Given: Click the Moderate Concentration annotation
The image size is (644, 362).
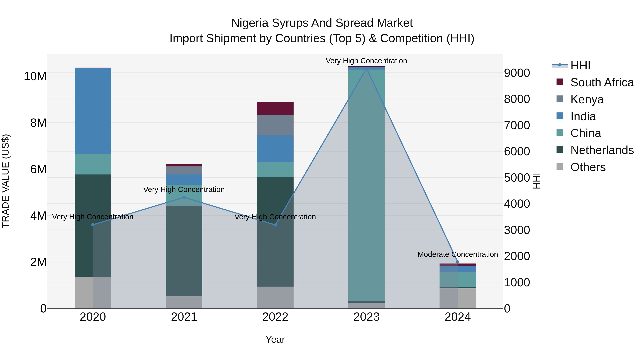Looking at the screenshot, I should [458, 254].
